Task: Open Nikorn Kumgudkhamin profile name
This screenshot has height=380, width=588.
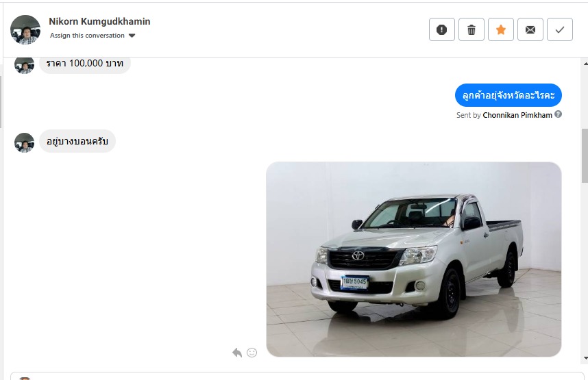Action: pos(99,21)
